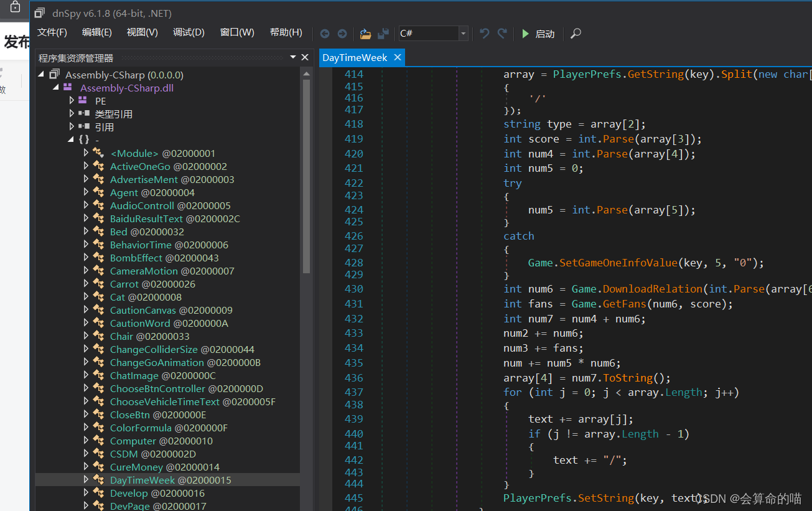Viewport: 812px width, 511px height.
Task: Close the assembly explorer panel
Action: click(305, 57)
